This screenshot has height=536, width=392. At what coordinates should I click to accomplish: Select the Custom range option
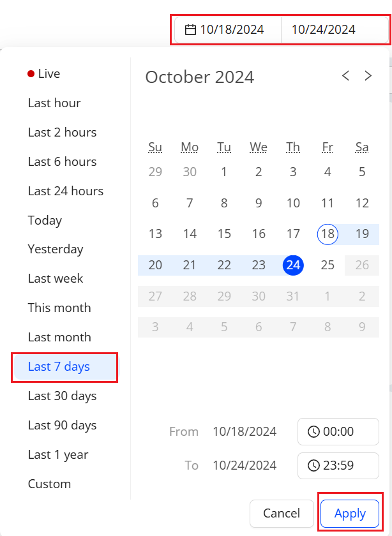coord(49,484)
